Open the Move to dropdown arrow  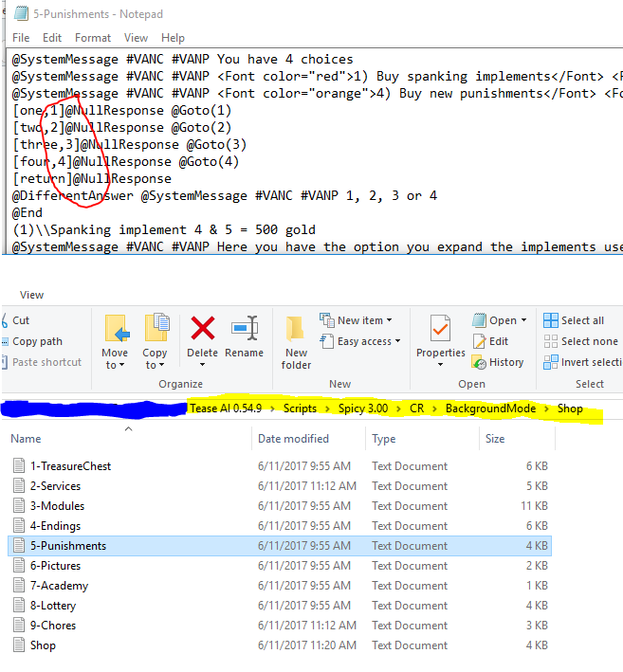[x=122, y=365]
